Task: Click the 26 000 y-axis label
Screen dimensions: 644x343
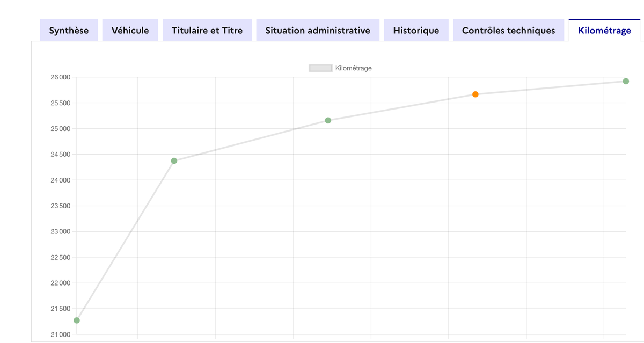Action: coord(60,77)
